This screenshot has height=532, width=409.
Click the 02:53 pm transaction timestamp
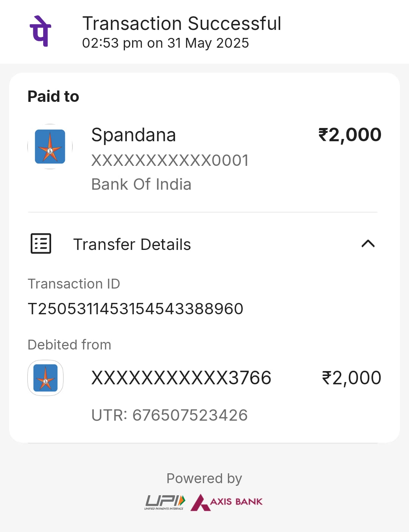[x=165, y=43]
